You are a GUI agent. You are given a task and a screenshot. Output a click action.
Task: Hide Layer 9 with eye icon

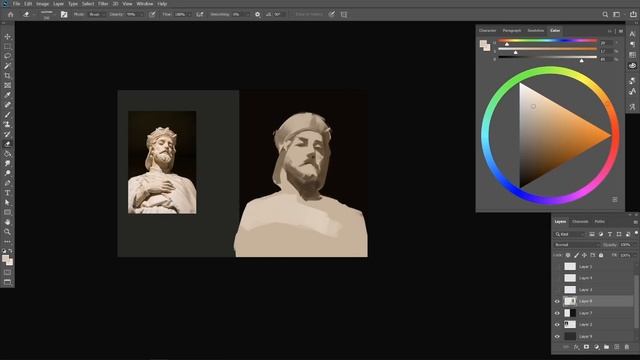click(557, 336)
